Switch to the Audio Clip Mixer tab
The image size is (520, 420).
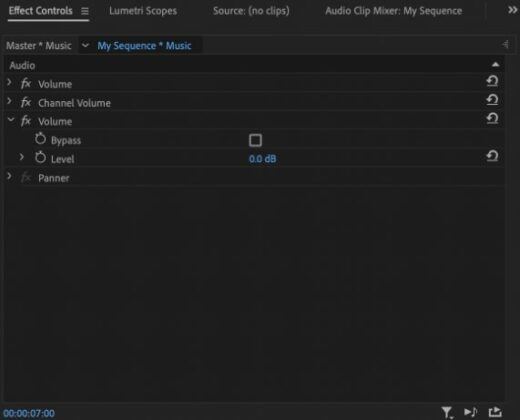click(394, 11)
